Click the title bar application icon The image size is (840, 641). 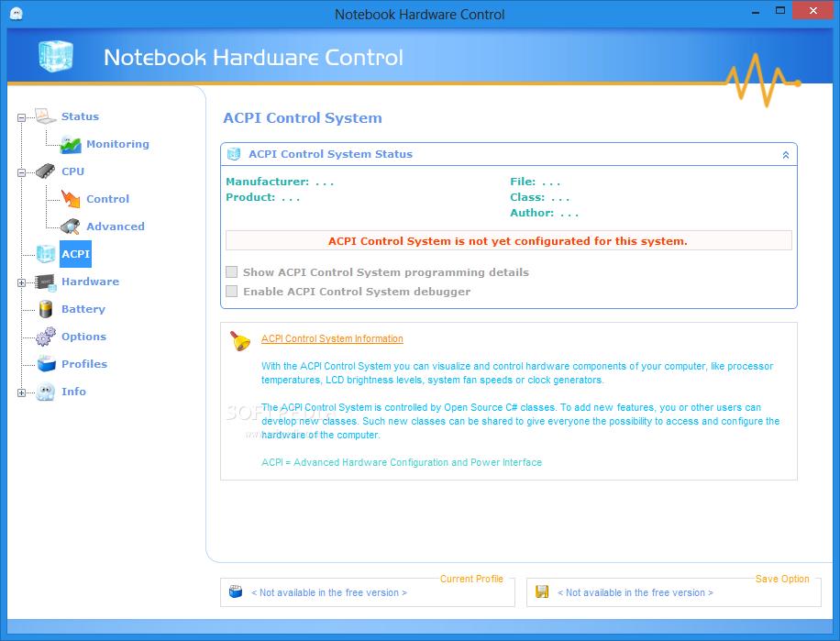pos(17,14)
